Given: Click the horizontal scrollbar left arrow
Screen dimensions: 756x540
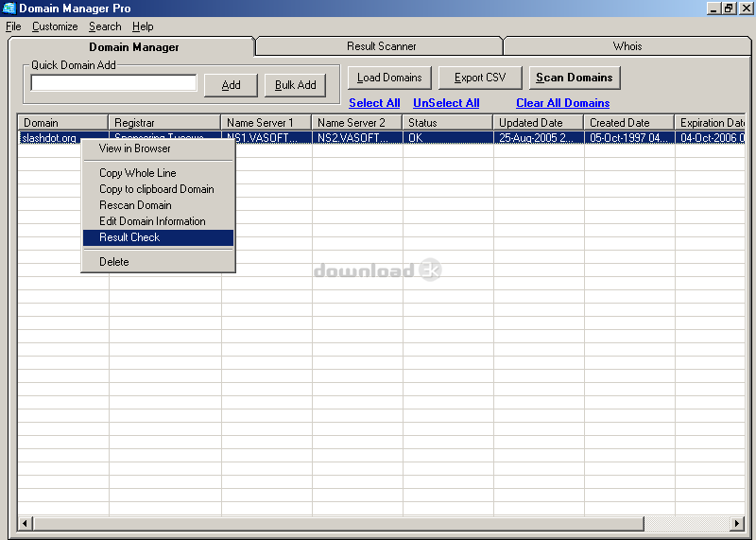Looking at the screenshot, I should (x=25, y=523).
